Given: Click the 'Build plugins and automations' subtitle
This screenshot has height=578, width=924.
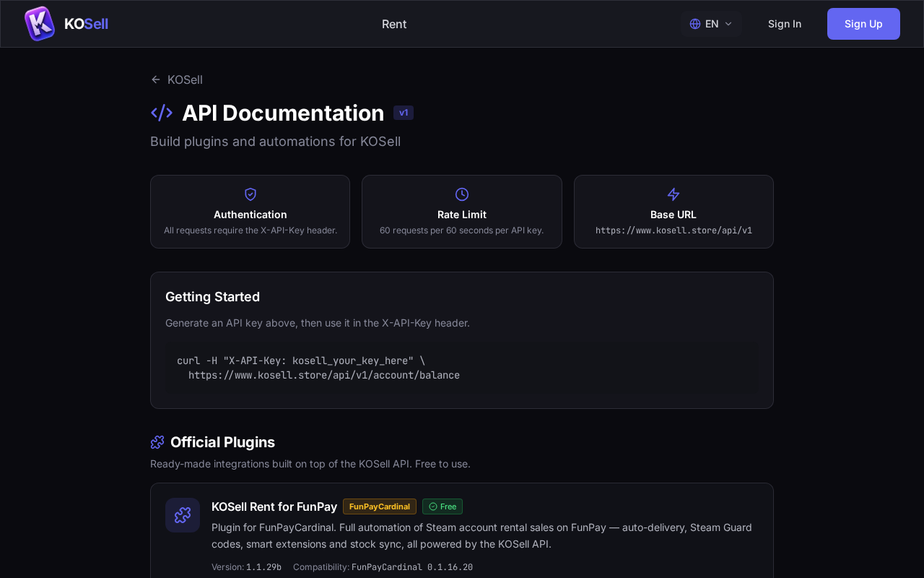Looking at the screenshot, I should coord(275,142).
